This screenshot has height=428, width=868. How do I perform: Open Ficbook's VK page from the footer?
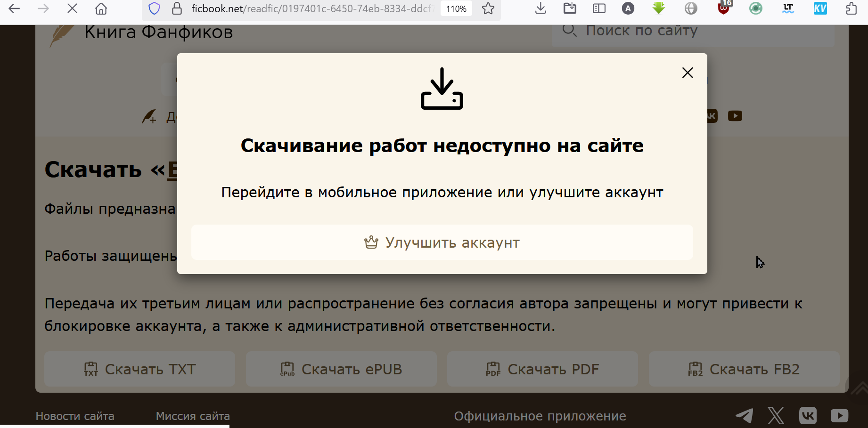pos(808,416)
